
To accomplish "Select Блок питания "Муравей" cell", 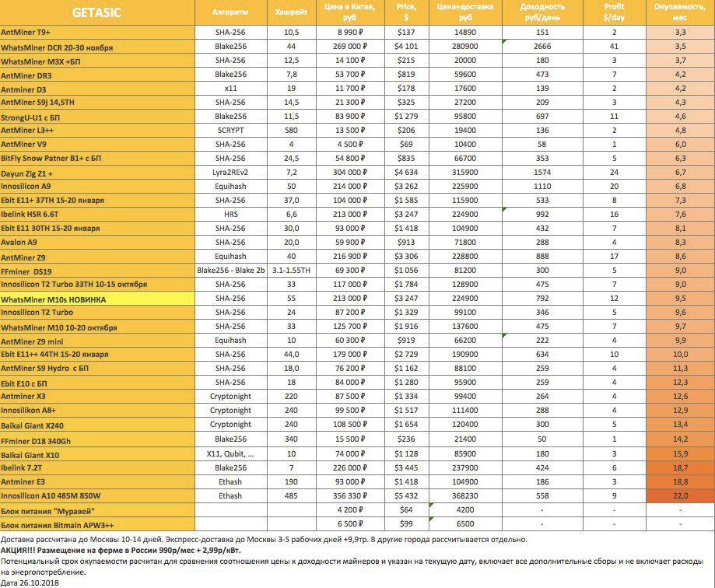I will 97,510.
